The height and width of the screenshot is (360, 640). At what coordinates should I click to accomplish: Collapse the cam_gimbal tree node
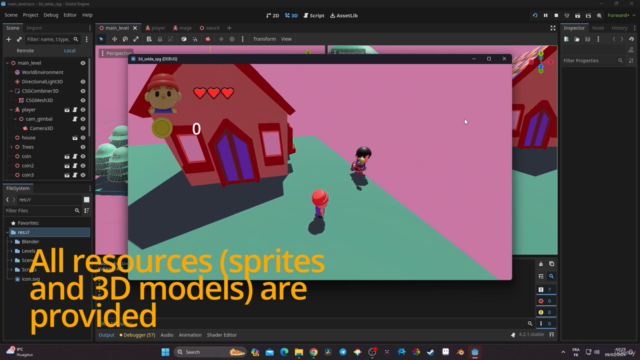[x=16, y=119]
